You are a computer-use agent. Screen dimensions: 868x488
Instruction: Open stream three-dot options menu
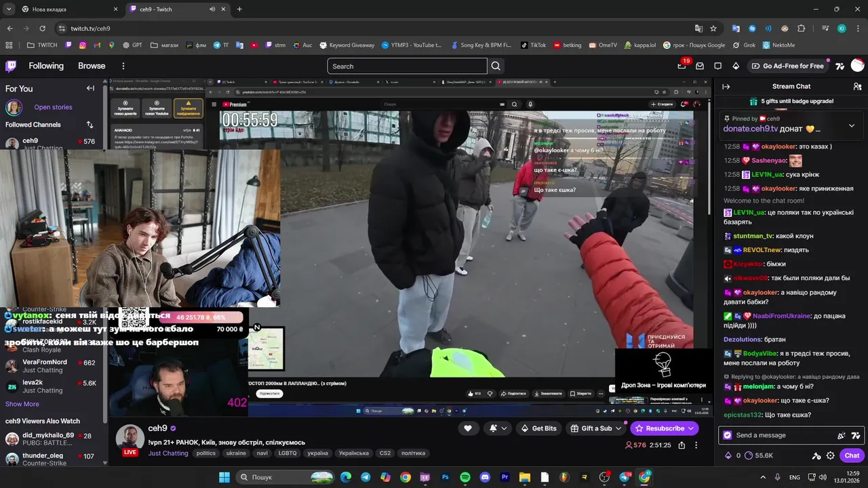[696, 445]
